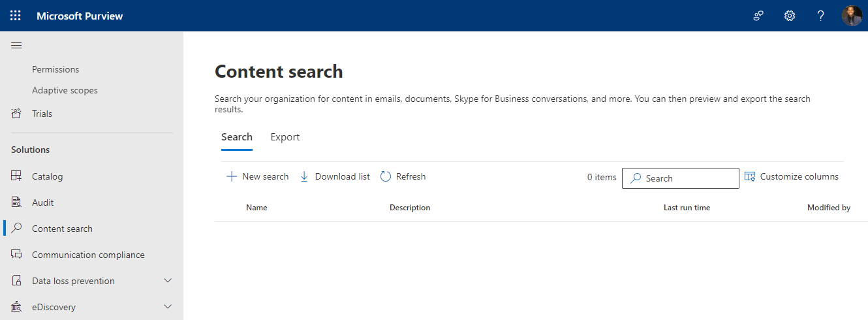Screen dimensions: 868x320
Task: Sort by the Description column header
Action: (410, 208)
